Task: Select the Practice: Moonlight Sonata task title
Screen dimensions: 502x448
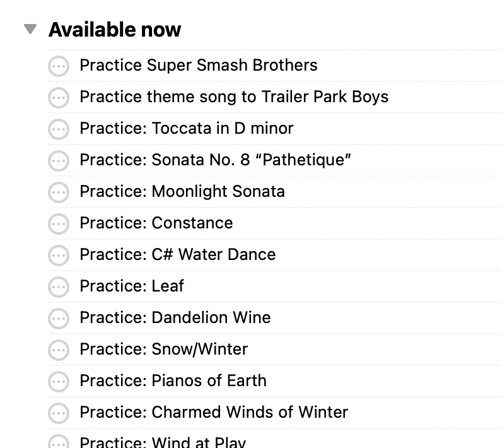Action: 182,191
